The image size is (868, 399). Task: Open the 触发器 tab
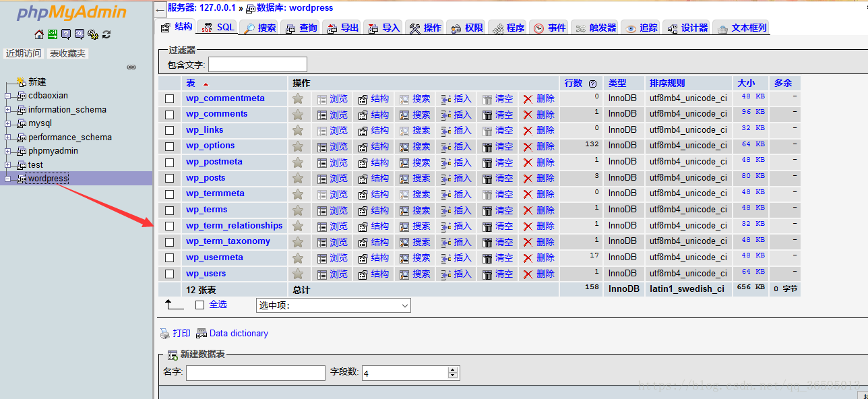coord(596,28)
